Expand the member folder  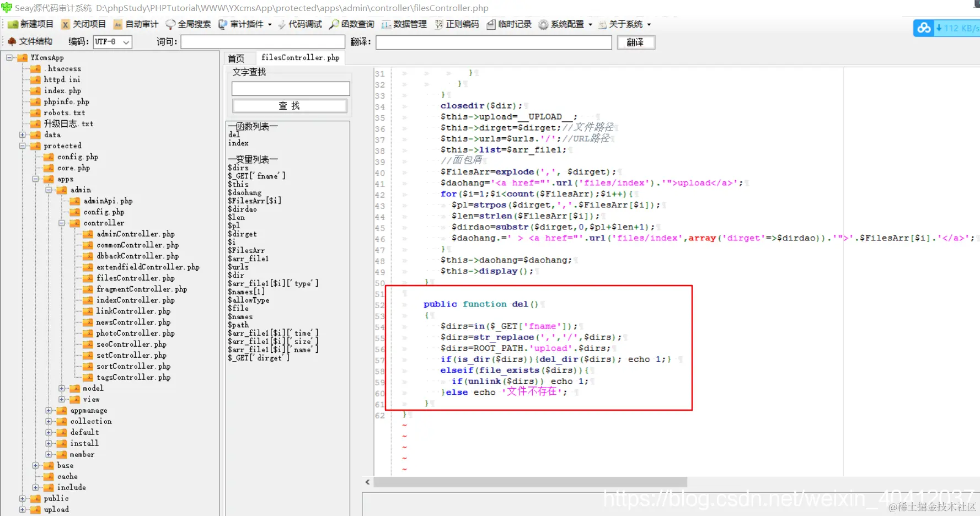click(49, 454)
